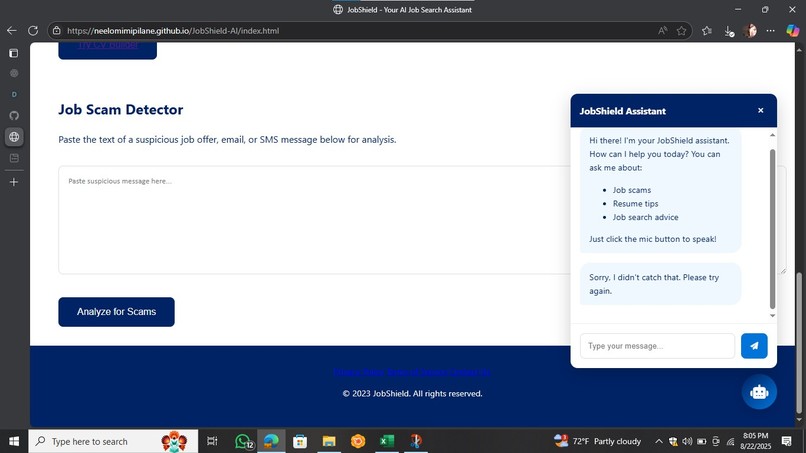Send the chat message with paper plane button

pyautogui.click(x=754, y=346)
